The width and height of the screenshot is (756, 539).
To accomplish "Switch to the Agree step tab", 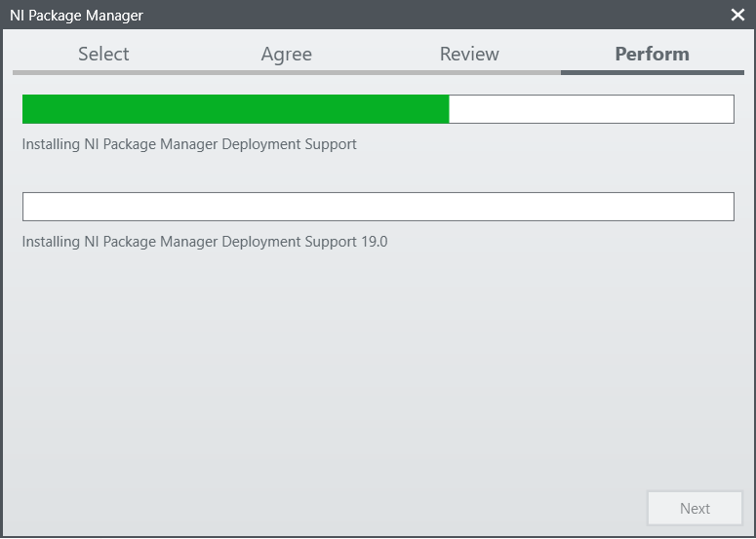I will (x=286, y=55).
